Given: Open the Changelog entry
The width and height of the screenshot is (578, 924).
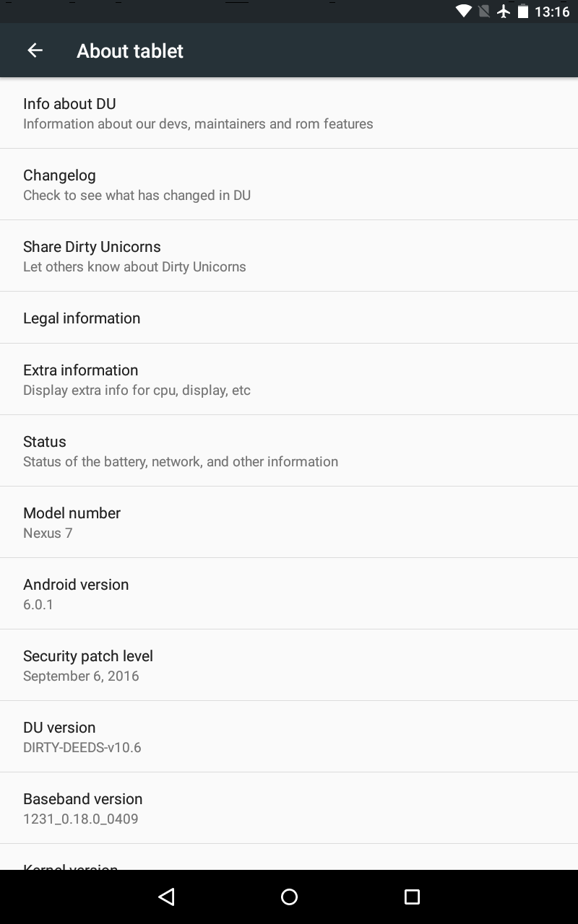Looking at the screenshot, I should pyautogui.click(x=289, y=183).
